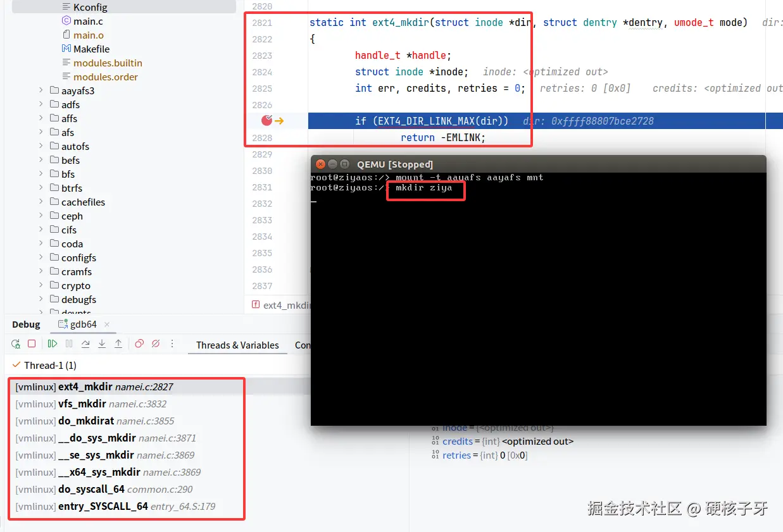
Task: Step out of current function
Action: (x=118, y=344)
